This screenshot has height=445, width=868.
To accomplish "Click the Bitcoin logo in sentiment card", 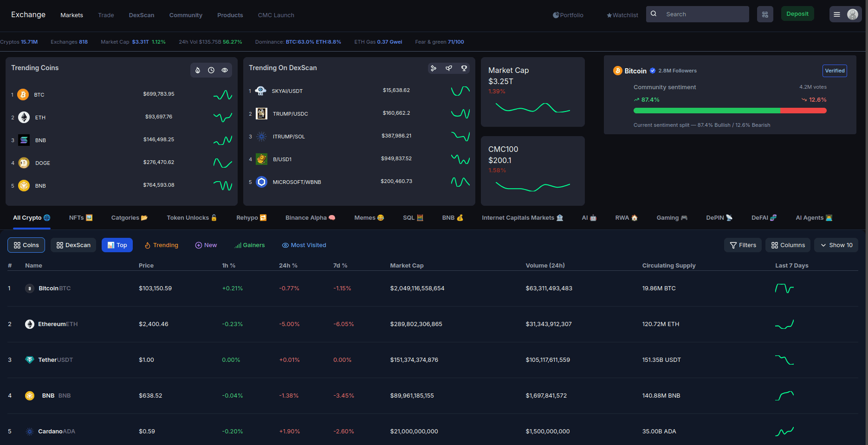I will point(618,71).
